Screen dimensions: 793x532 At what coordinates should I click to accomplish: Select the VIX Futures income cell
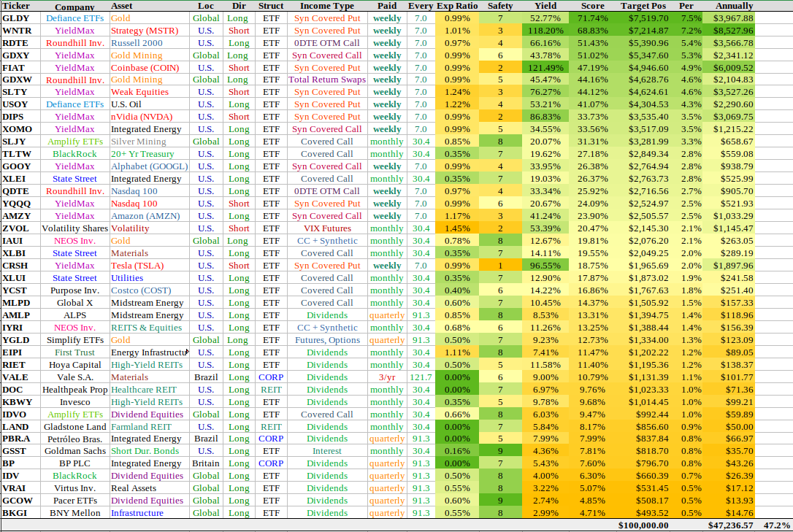pos(327,228)
